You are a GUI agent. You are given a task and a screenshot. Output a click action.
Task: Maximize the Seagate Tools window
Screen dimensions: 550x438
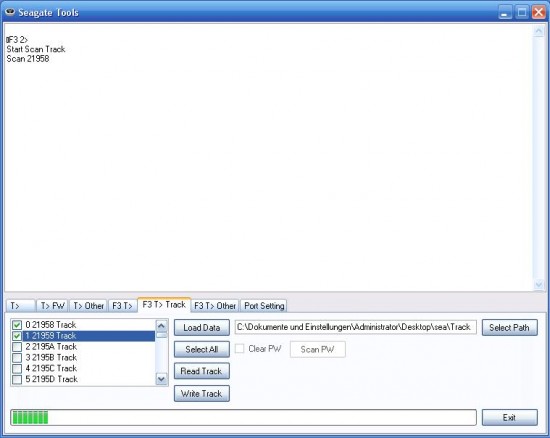click(x=522, y=13)
